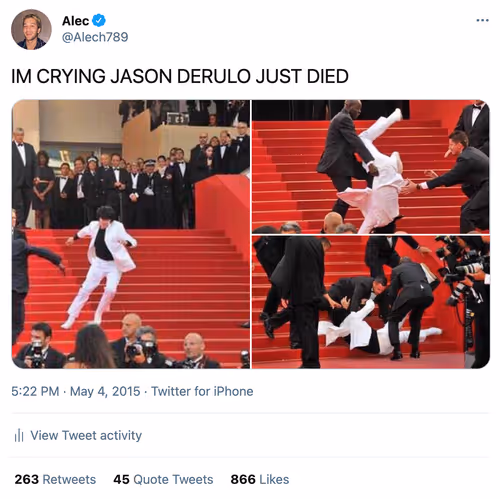View Tweet activity link
500x499 pixels.
86,435
